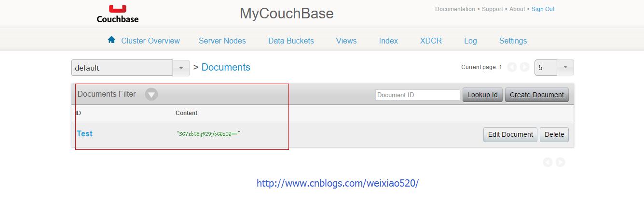The width and height of the screenshot is (644, 204).
Task: Go to previous page arrow at top
Action: coord(512,67)
